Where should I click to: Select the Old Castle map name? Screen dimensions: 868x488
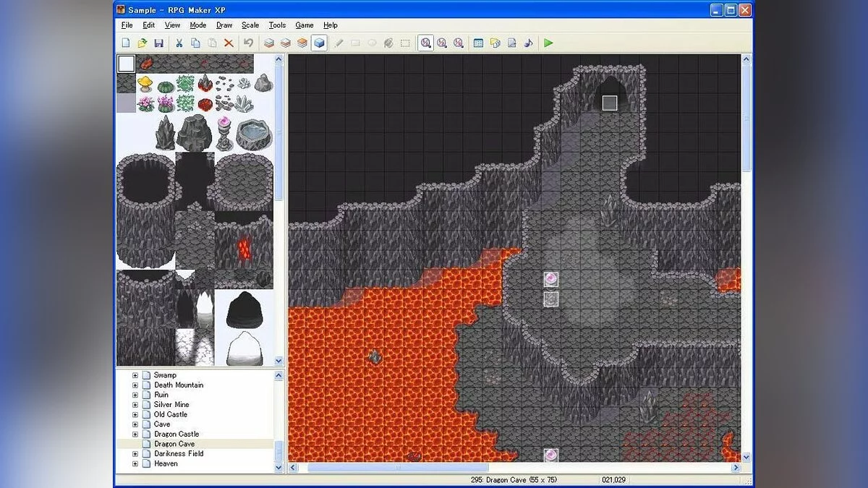pos(170,414)
